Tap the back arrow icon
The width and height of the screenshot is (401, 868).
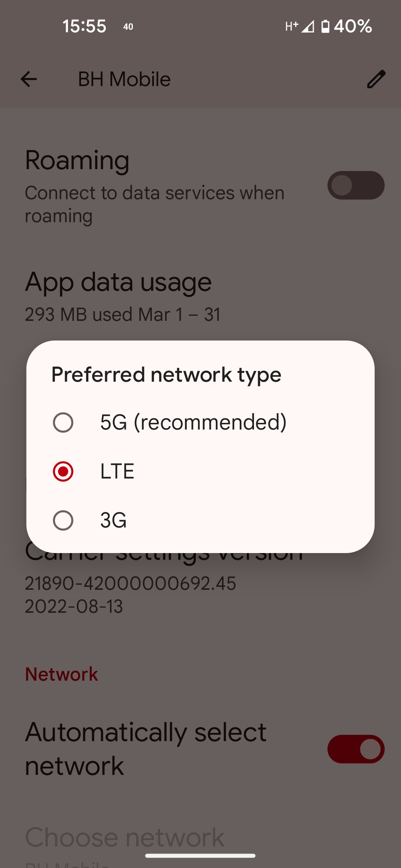click(29, 79)
